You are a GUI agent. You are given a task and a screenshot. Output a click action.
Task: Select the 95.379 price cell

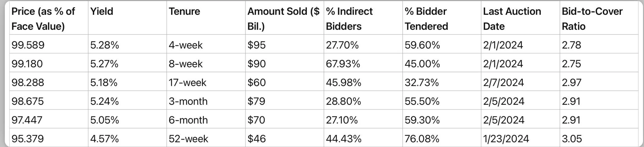28,139
